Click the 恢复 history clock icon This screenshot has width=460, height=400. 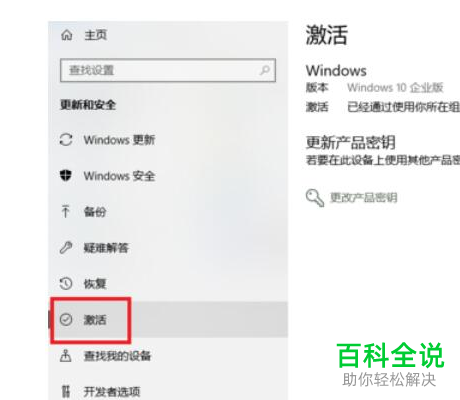point(66,284)
